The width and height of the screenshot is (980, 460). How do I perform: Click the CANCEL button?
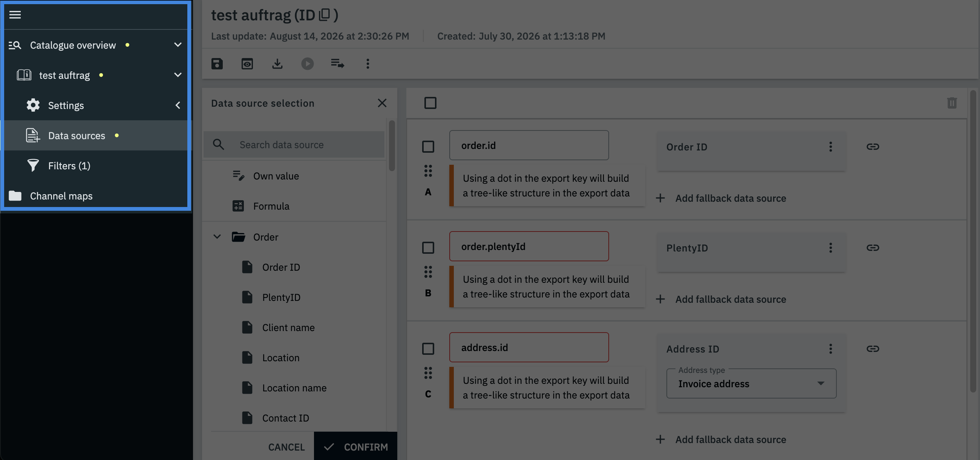coord(286,447)
